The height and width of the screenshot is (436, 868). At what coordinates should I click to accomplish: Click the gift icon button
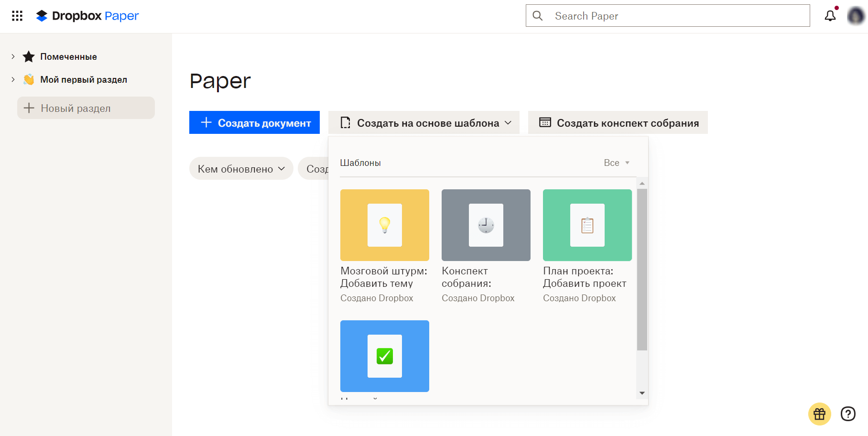pos(820,414)
